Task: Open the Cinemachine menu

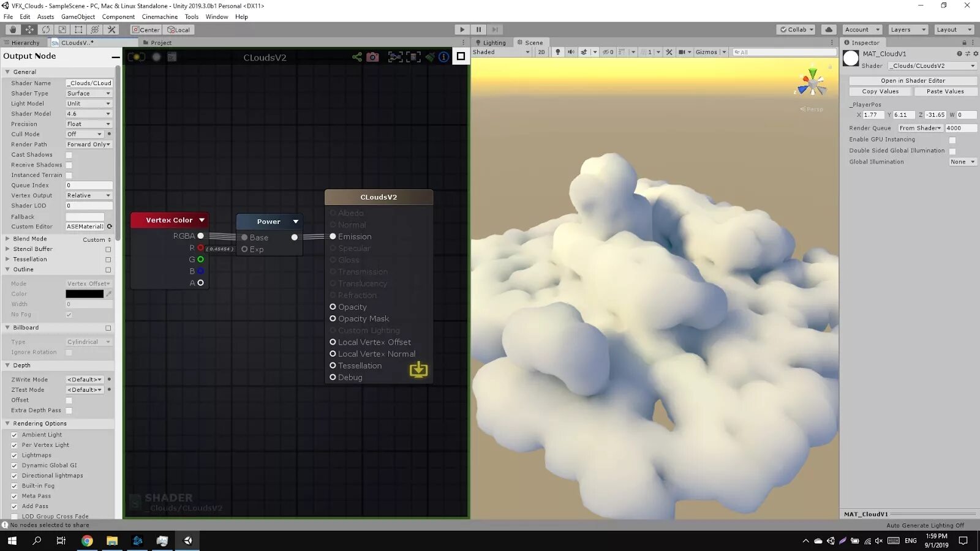Action: pos(160,17)
